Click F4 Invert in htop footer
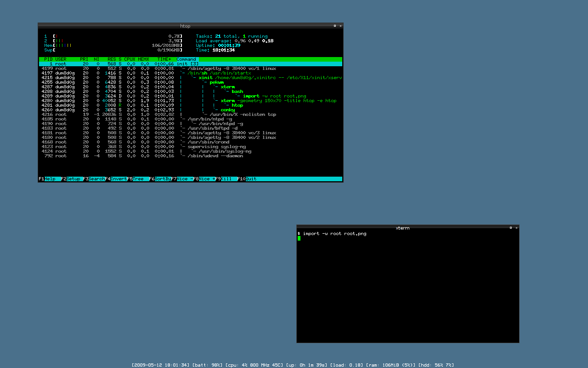This screenshot has height=368, width=588. (x=116, y=179)
